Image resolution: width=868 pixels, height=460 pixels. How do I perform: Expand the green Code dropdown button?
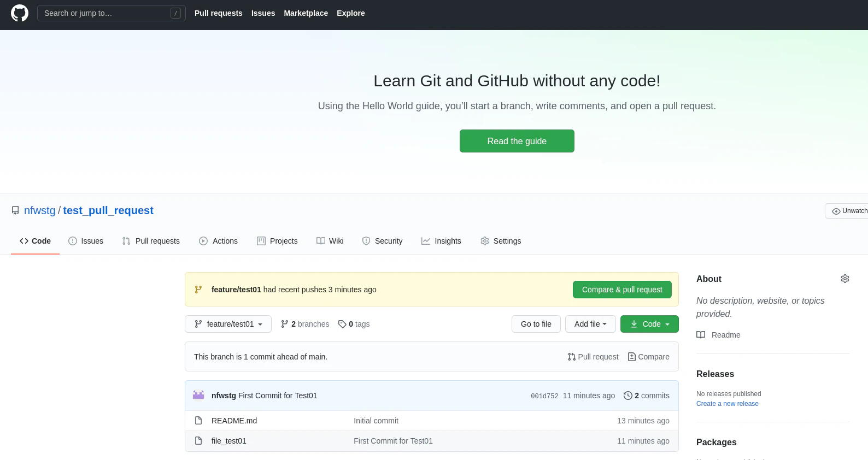649,324
